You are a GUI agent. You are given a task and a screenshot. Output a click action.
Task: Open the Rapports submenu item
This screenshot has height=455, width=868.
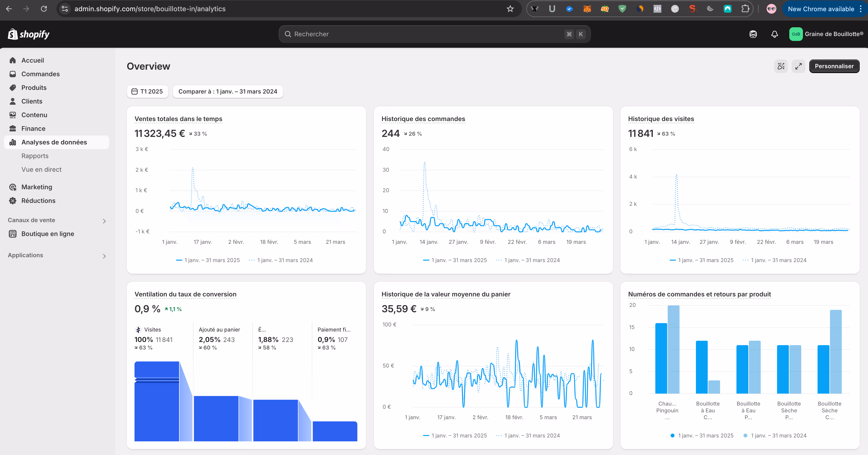pyautogui.click(x=35, y=156)
